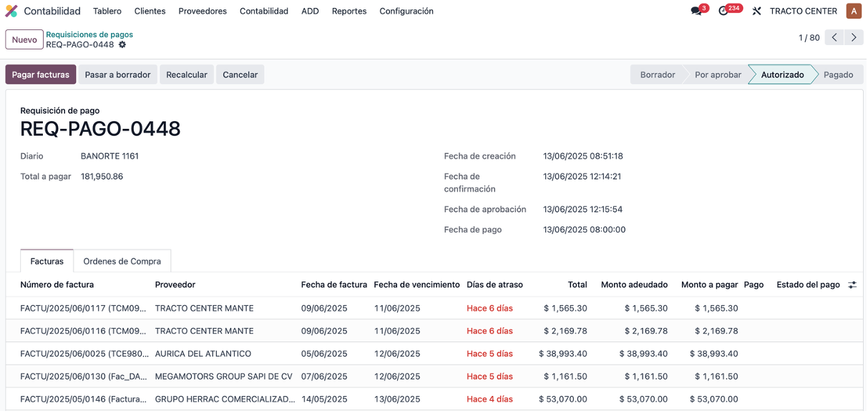Click the Cancelar button
The image size is (868, 416).
tap(240, 74)
